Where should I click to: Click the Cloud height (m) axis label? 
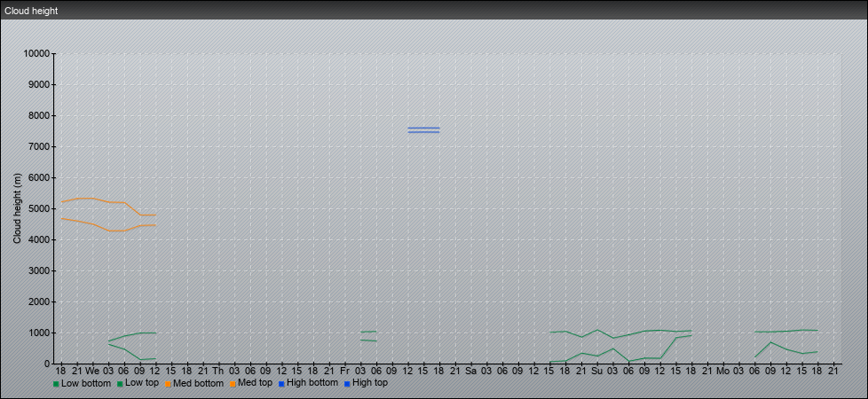[17, 208]
